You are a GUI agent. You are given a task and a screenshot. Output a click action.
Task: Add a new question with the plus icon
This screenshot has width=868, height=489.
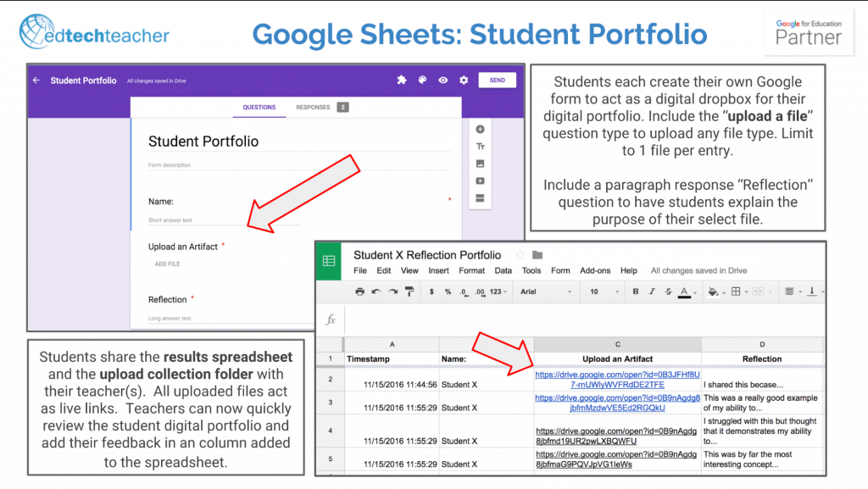(x=480, y=130)
